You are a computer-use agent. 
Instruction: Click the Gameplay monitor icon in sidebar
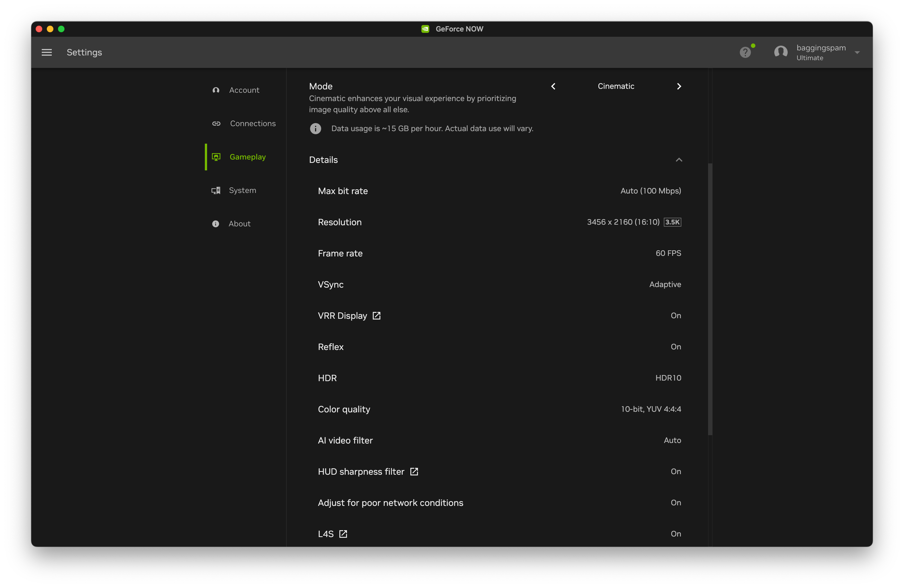pyautogui.click(x=216, y=157)
